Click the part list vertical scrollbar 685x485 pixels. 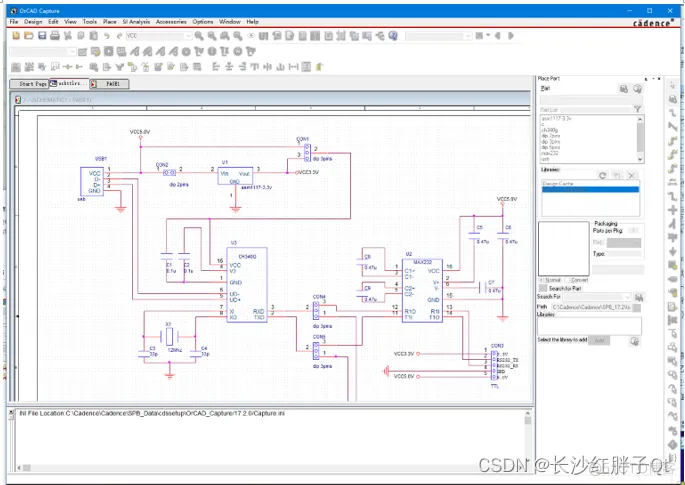(640, 139)
